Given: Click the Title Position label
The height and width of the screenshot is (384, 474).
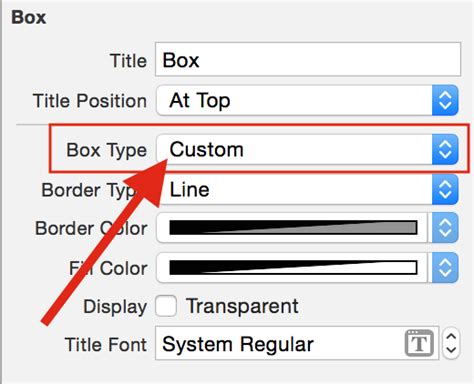Looking at the screenshot, I should [90, 101].
